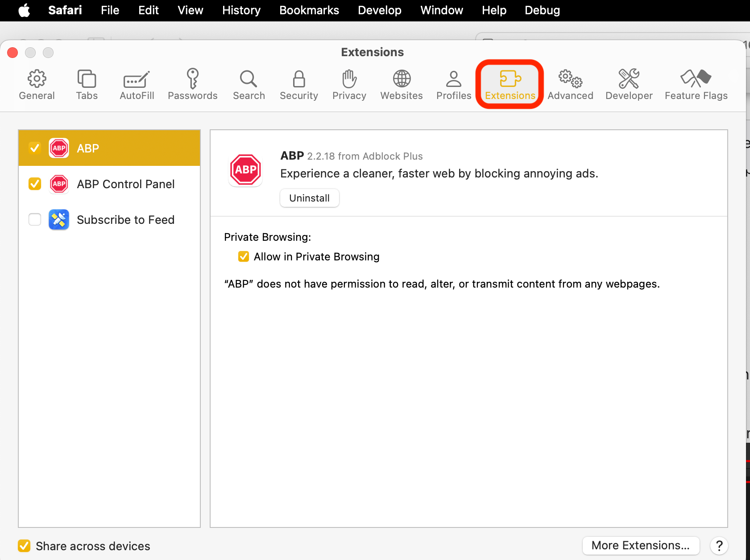Disable the ABP Control Panel checkbox

tap(35, 184)
